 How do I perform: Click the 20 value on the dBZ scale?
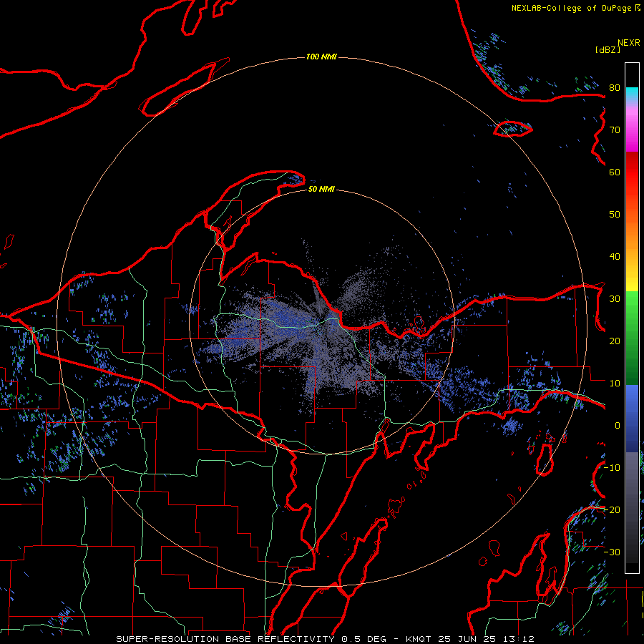tap(615, 341)
